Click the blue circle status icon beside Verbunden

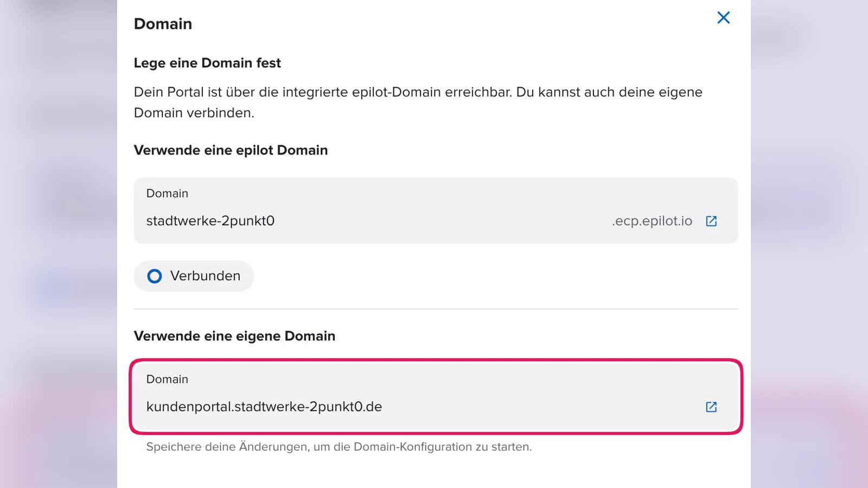click(x=155, y=277)
